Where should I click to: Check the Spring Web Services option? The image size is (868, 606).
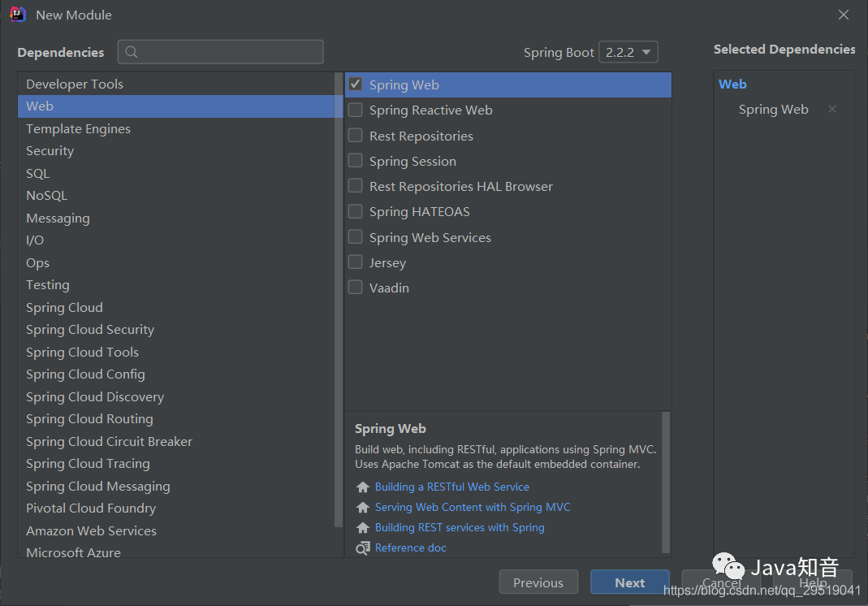pos(356,237)
